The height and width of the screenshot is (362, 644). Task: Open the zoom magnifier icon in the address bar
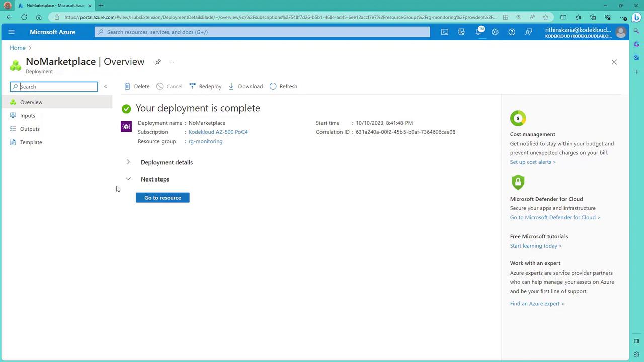519,17
